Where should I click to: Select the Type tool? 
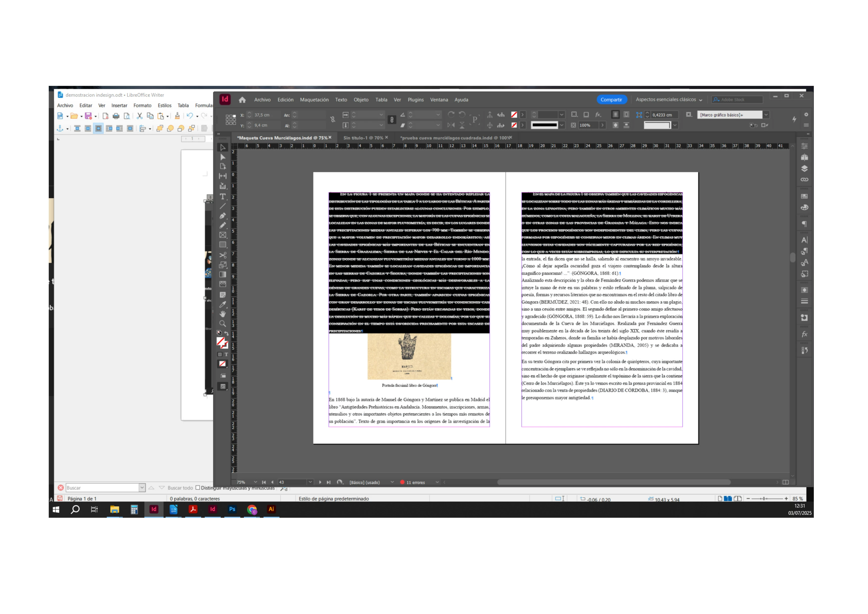click(223, 196)
